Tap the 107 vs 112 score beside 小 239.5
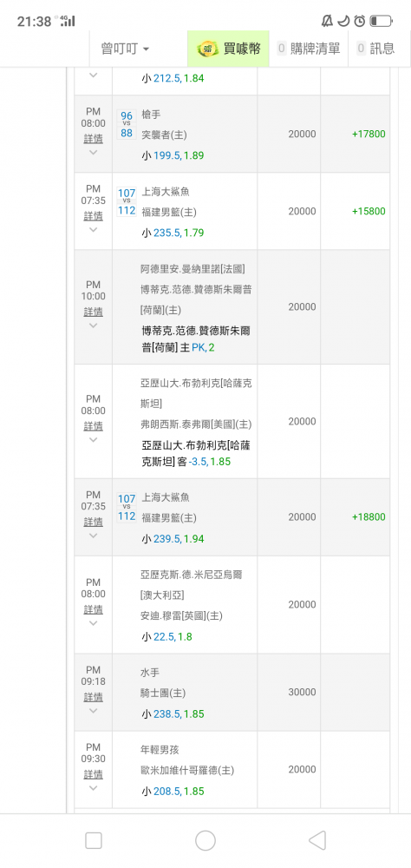The image size is (411, 868). click(127, 508)
